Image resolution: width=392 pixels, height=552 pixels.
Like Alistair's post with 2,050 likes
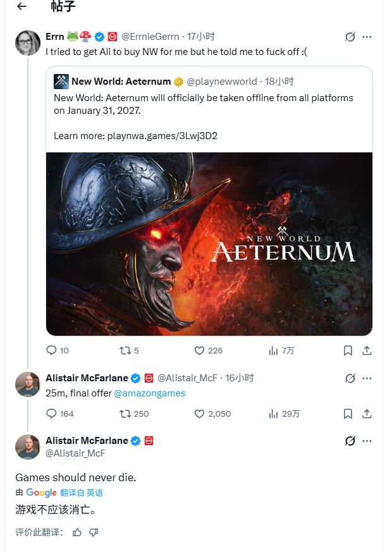click(x=199, y=414)
